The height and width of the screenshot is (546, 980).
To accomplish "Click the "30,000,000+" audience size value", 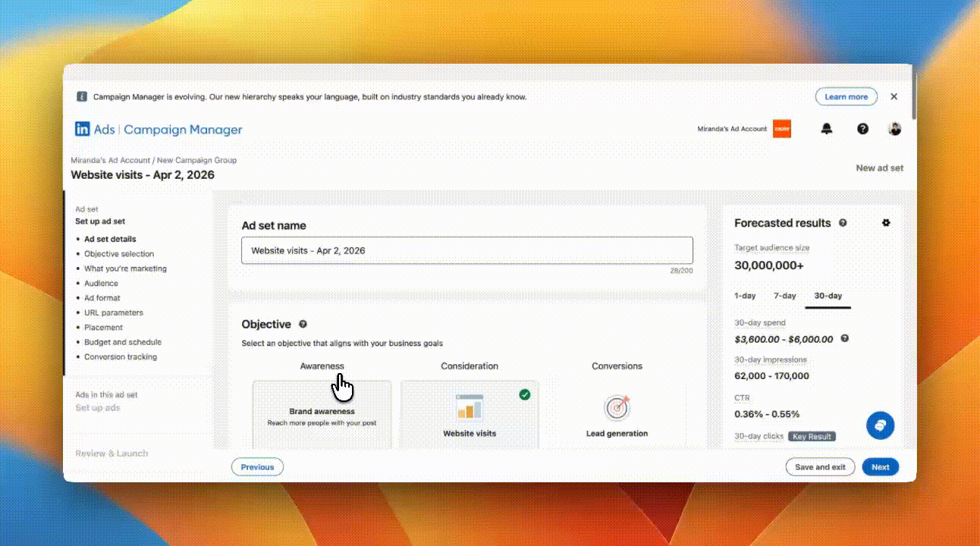I will tap(769, 265).
